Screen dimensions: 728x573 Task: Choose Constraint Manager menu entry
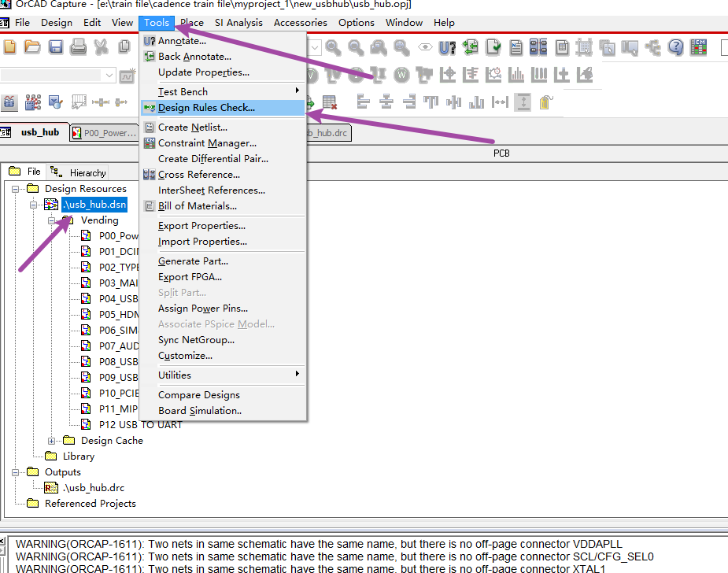tap(223, 143)
